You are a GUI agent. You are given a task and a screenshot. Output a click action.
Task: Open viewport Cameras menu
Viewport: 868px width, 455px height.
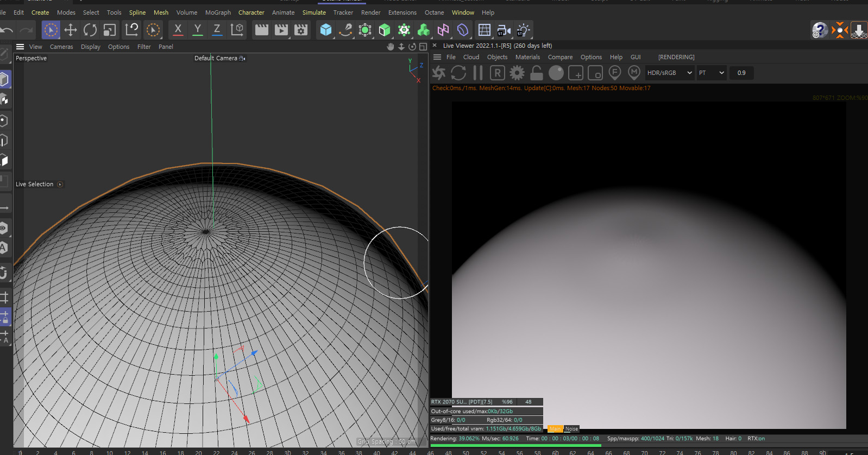61,47
